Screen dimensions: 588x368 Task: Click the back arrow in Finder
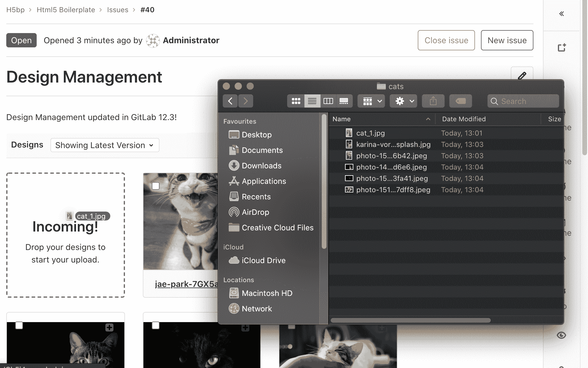tap(230, 101)
